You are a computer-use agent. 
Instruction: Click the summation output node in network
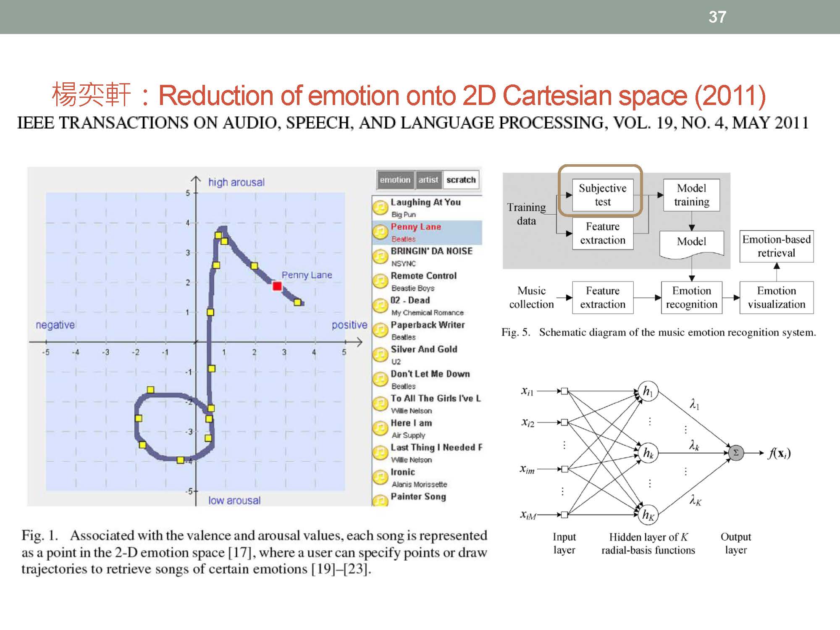tap(735, 453)
